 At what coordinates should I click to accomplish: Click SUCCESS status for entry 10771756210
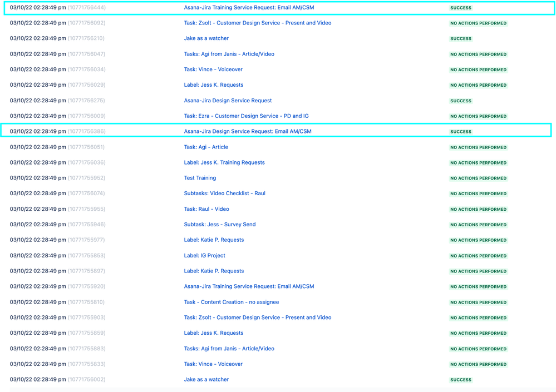point(461,38)
